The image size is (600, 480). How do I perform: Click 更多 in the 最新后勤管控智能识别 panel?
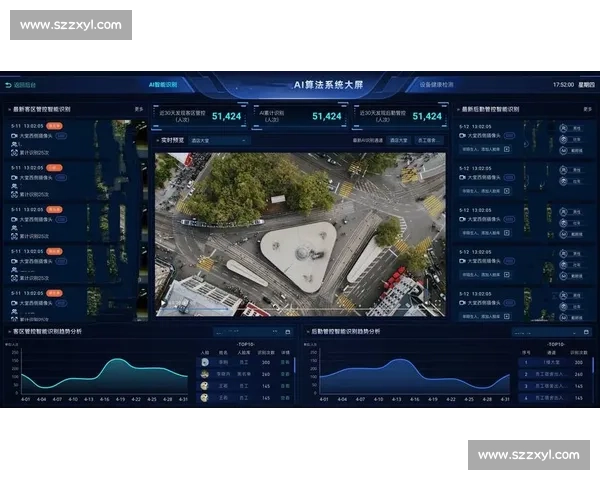(x=588, y=109)
